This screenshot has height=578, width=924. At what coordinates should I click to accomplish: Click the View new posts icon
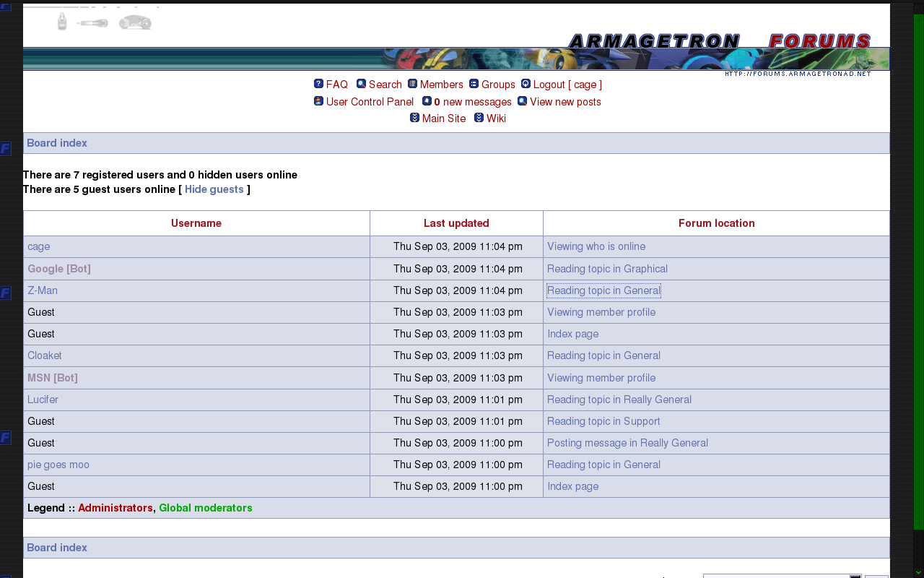pos(522,101)
